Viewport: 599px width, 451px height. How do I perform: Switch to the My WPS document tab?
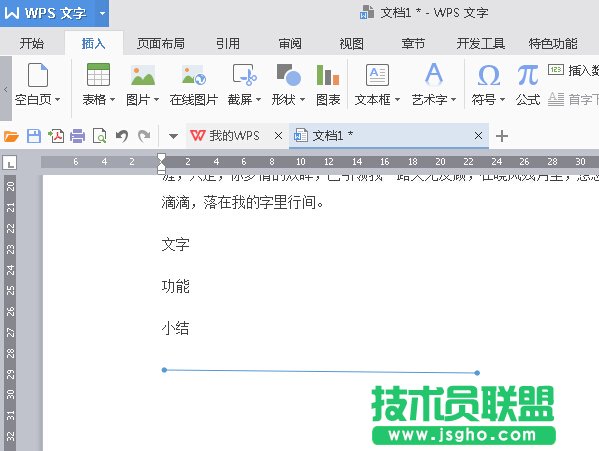pos(226,136)
